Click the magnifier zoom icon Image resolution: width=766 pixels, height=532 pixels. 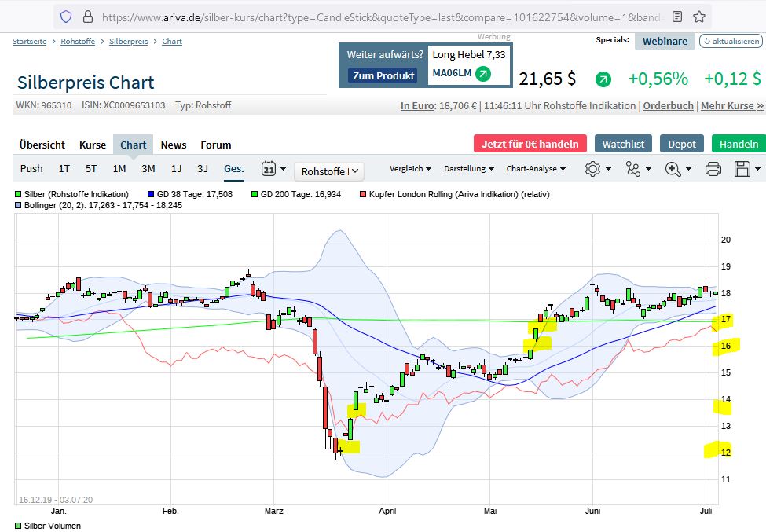(673, 168)
